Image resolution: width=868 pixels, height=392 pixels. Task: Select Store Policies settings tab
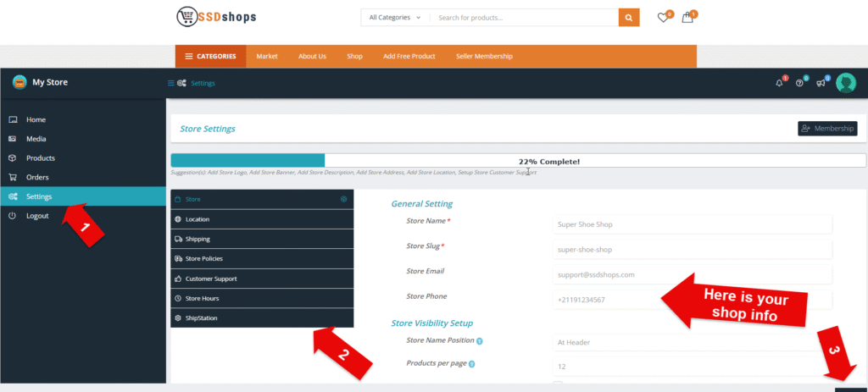[261, 258]
